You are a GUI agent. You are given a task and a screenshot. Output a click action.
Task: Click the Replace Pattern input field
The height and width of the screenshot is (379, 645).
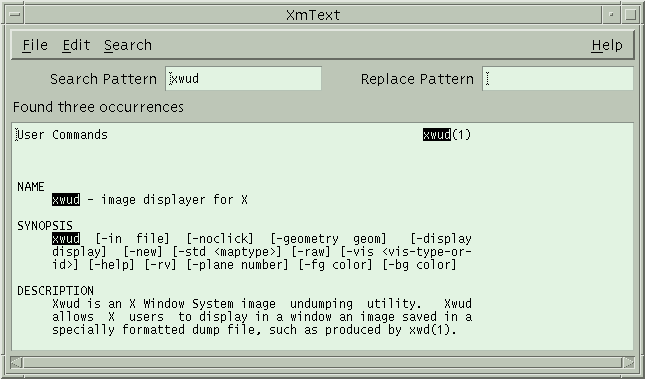(558, 79)
